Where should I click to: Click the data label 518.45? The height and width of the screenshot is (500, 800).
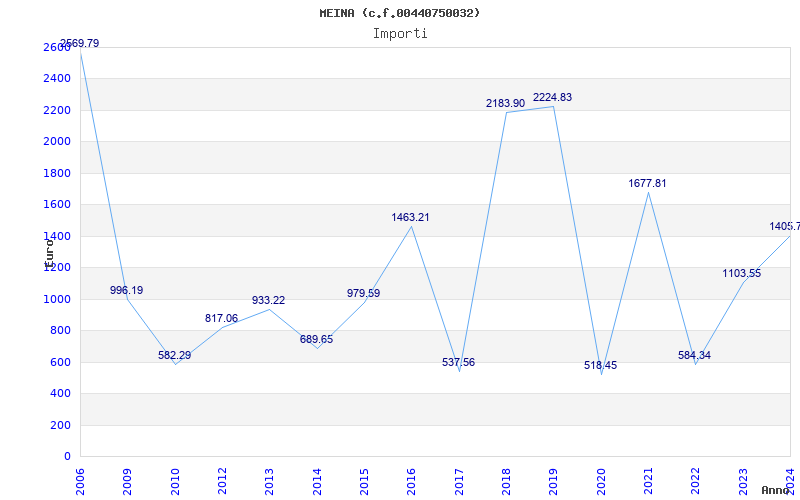601,365
